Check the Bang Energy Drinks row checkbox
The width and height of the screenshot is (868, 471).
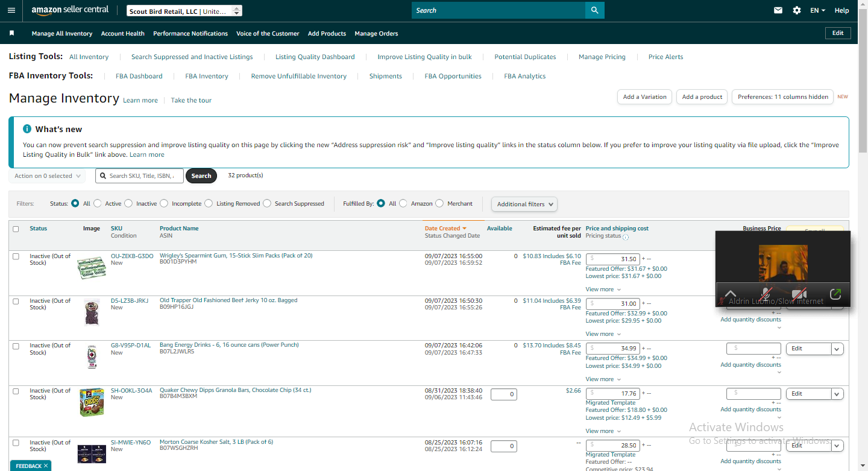pyautogui.click(x=16, y=346)
